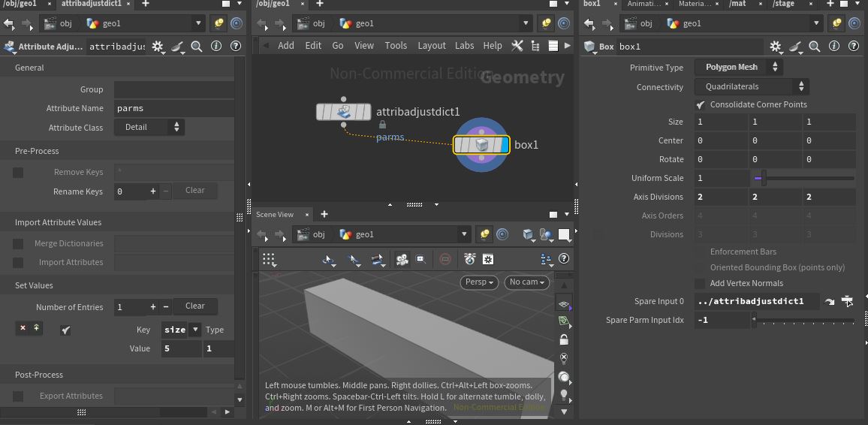This screenshot has width=868, height=425.
Task: Toggle the display options eye icon in viewport
Action: [563, 304]
